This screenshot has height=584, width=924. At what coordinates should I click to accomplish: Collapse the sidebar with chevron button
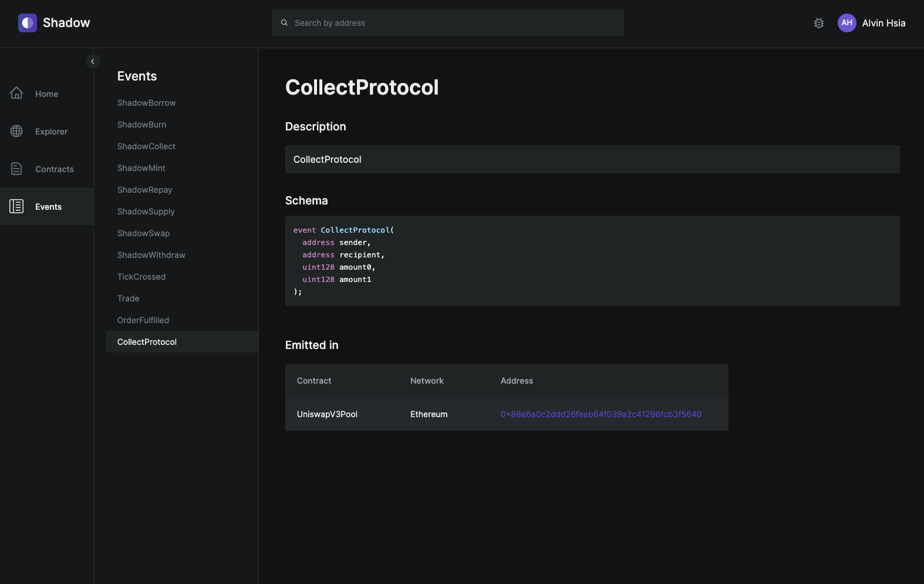pos(93,62)
